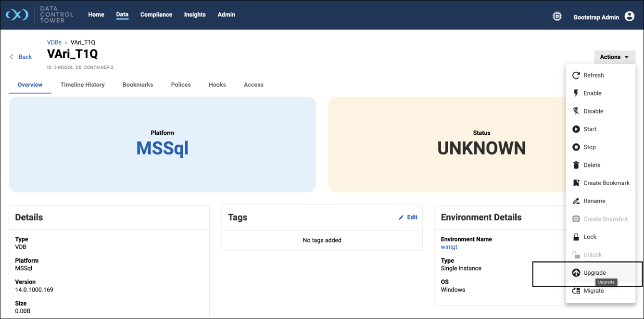
Task: Click the Create Bookmark icon
Action: pos(576,183)
